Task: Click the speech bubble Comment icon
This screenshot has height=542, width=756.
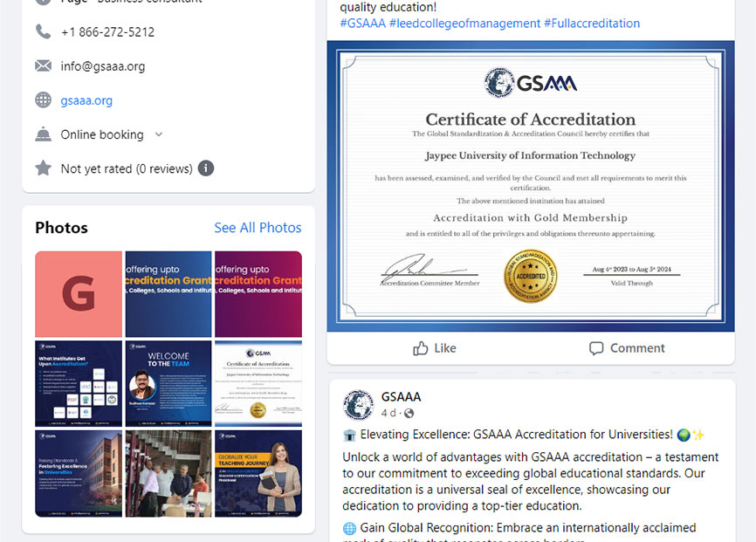Action: (596, 348)
